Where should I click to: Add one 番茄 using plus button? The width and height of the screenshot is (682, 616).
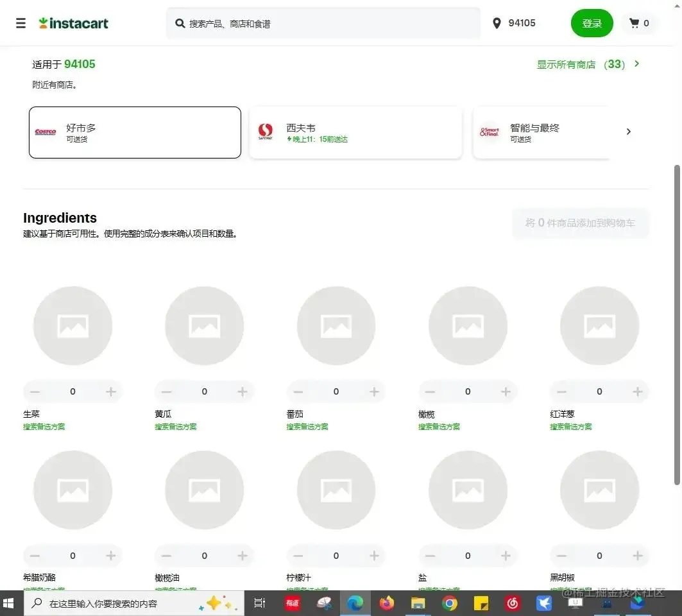pyautogui.click(x=374, y=391)
